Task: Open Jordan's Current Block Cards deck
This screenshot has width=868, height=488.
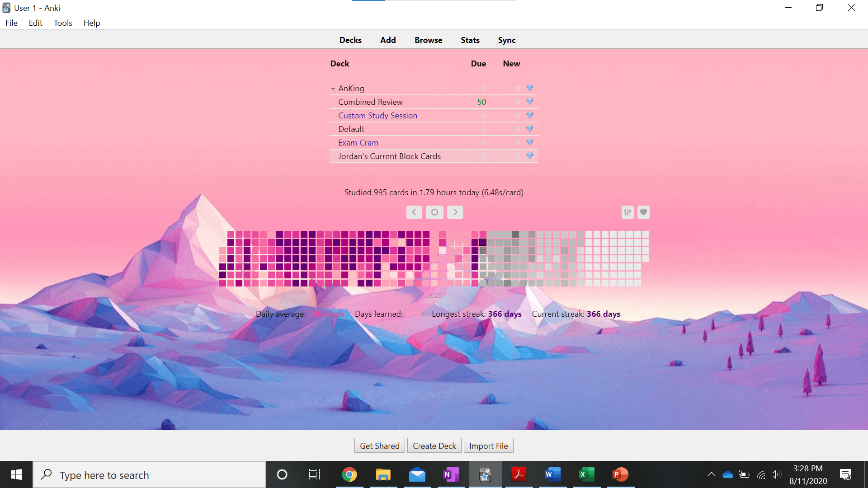Action: 389,156
